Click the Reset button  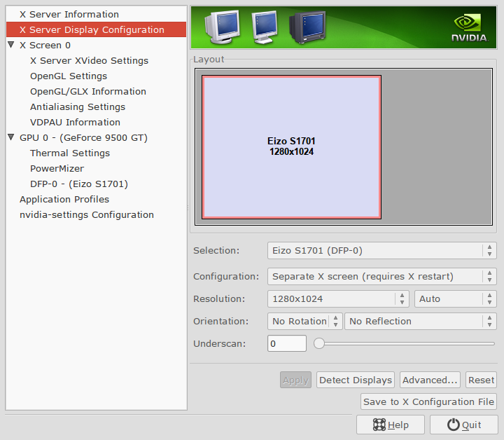(x=481, y=380)
